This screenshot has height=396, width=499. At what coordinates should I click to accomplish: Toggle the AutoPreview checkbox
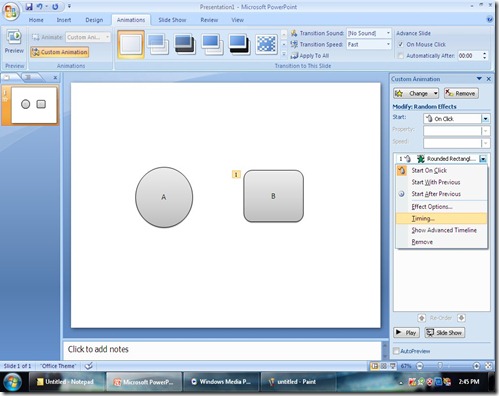396,351
